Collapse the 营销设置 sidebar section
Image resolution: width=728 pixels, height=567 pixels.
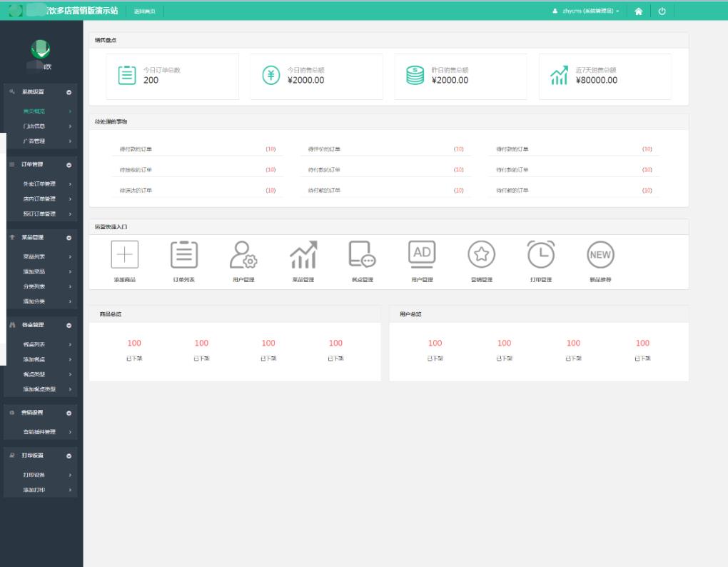[69, 413]
